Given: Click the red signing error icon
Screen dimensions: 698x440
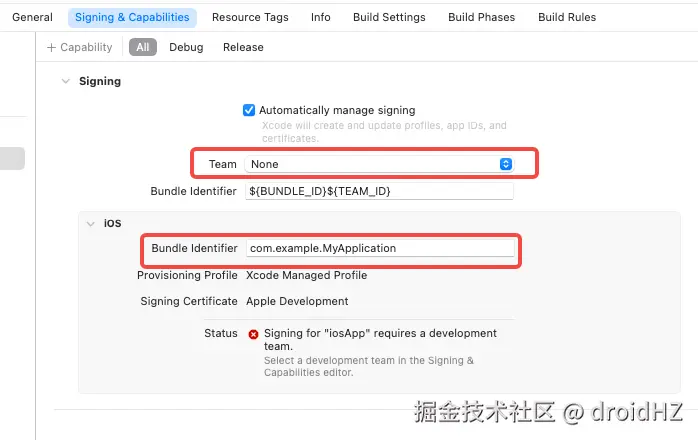Looking at the screenshot, I should (x=253, y=334).
